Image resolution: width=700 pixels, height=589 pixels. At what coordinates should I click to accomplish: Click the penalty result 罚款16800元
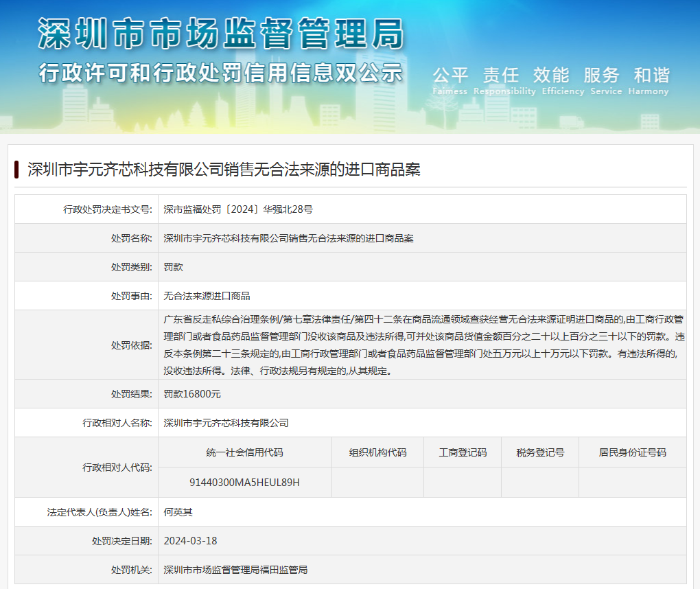tap(192, 394)
